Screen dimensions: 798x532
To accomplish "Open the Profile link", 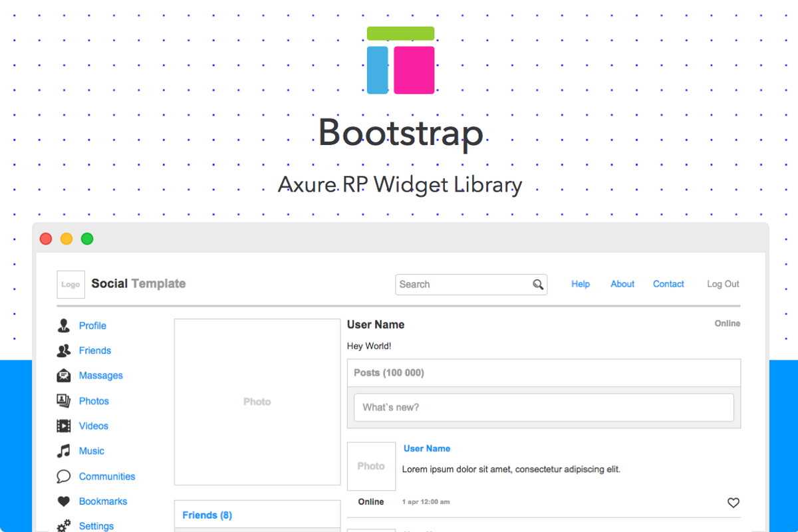I will 92,325.
